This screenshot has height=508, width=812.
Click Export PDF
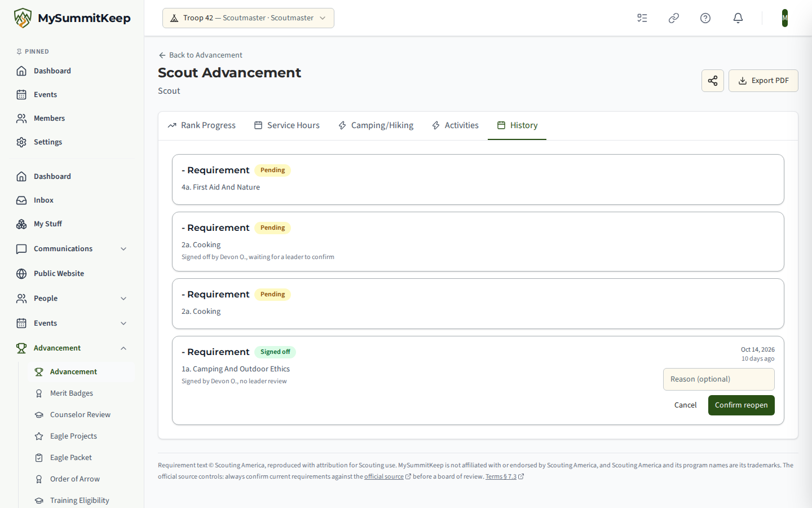(x=764, y=81)
